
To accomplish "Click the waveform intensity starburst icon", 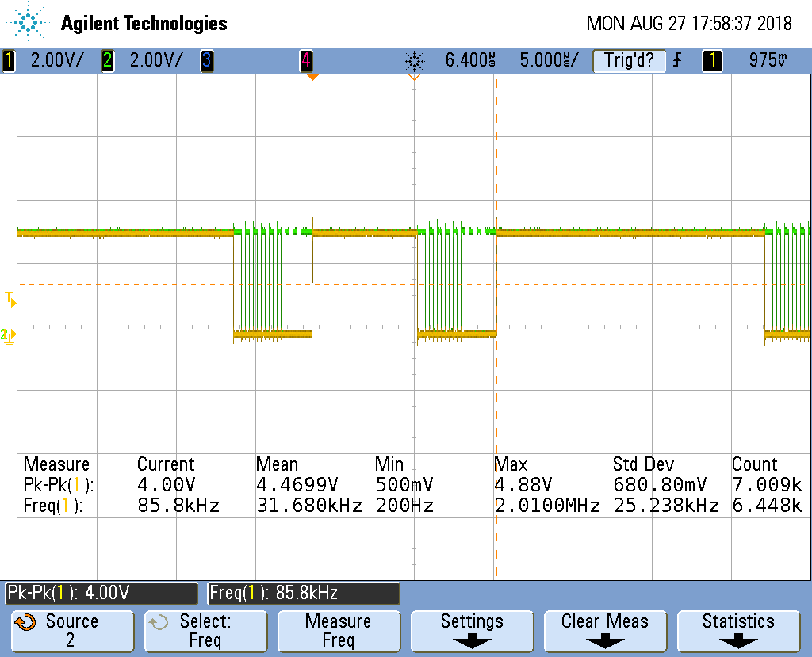I will point(415,60).
